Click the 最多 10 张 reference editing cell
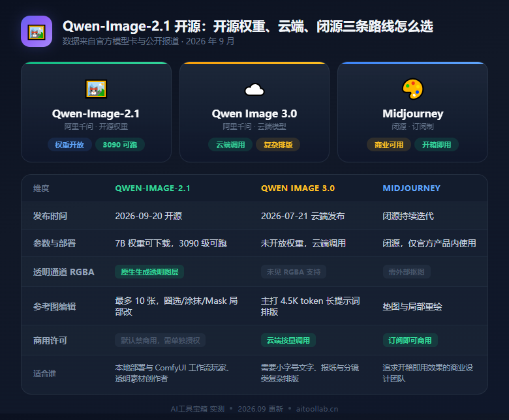 [x=176, y=306]
